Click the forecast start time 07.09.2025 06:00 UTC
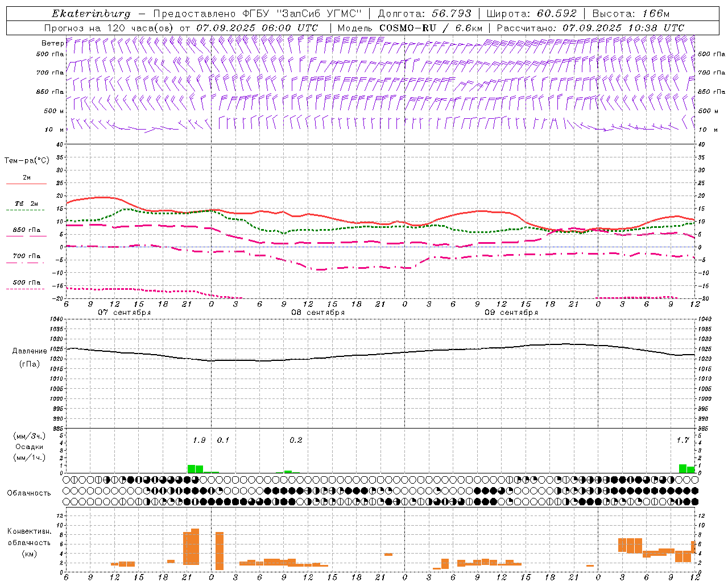Screen dimensions: 728x582 point(257,28)
